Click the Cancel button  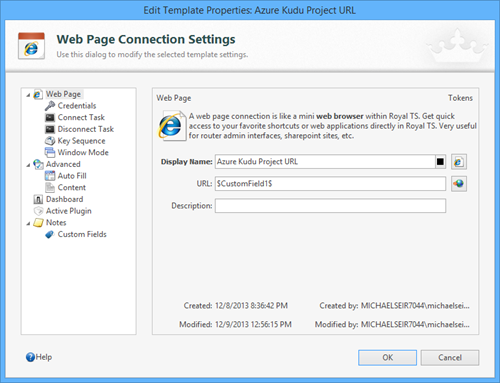[x=450, y=358]
